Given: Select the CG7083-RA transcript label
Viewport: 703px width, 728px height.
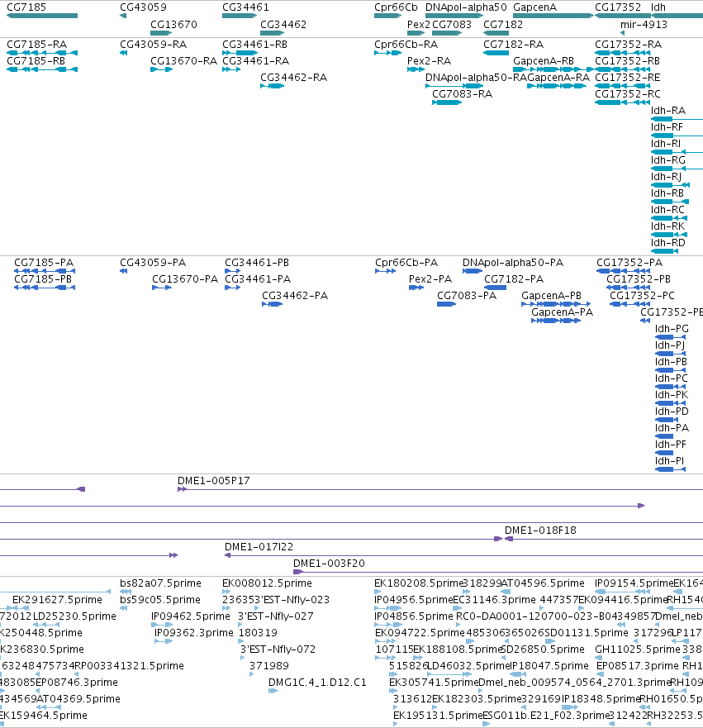Looking at the screenshot, I should (x=462, y=94).
